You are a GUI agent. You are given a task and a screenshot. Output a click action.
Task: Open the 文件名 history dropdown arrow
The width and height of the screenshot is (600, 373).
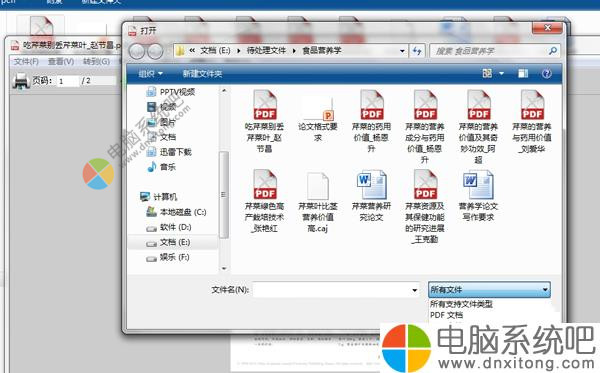click(x=414, y=290)
